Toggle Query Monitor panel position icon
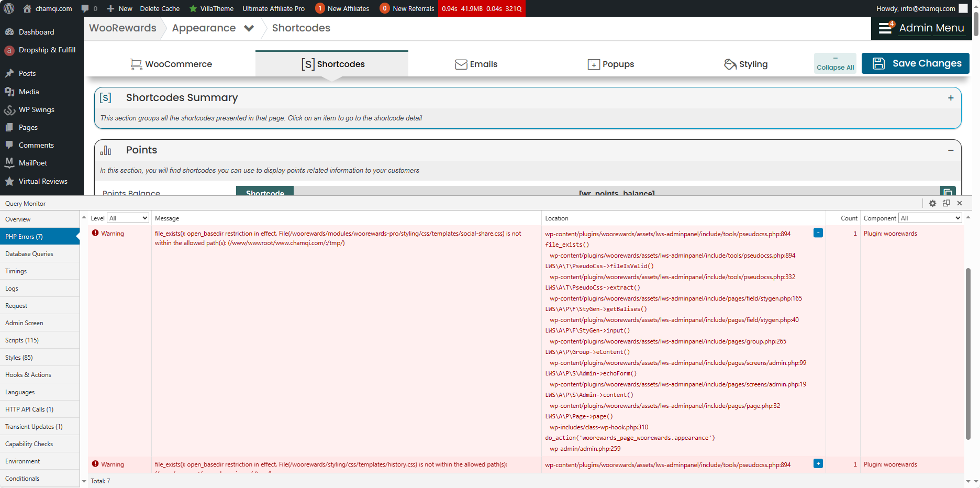 pyautogui.click(x=946, y=203)
